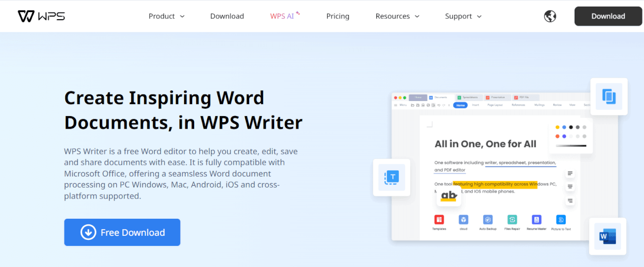Click the Menu hamburger in the illustrated app
The image size is (644, 267).
[395, 105]
